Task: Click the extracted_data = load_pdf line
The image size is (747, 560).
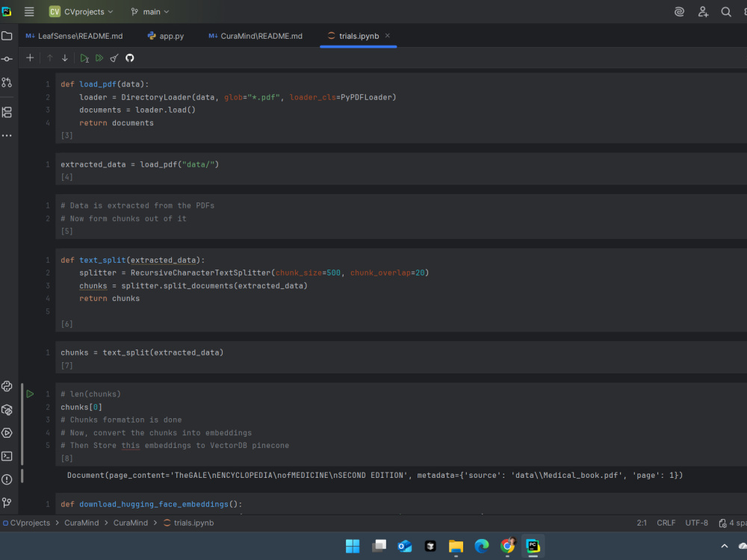Action: tap(140, 164)
